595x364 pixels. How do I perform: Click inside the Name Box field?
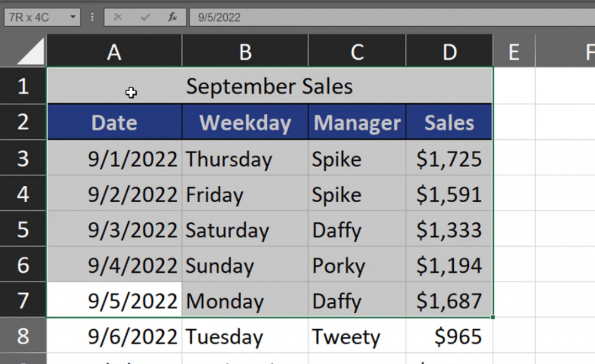click(35, 17)
